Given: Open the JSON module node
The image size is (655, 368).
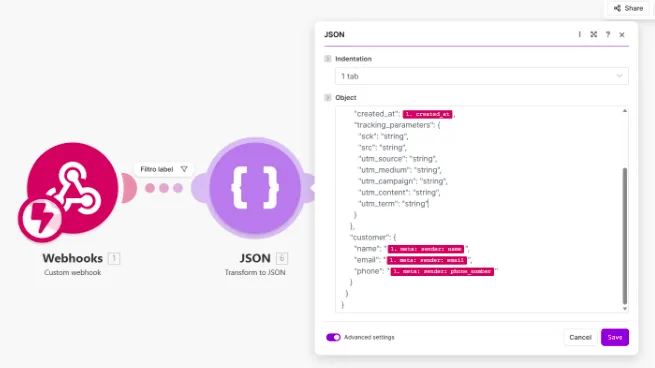Looking at the screenshot, I should pyautogui.click(x=255, y=188).
